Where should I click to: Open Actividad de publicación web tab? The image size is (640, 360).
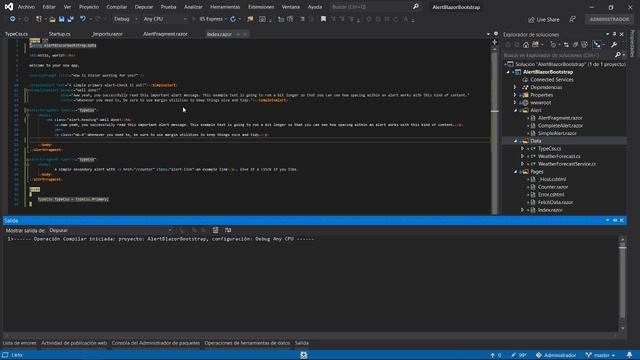pyautogui.click(x=74, y=343)
